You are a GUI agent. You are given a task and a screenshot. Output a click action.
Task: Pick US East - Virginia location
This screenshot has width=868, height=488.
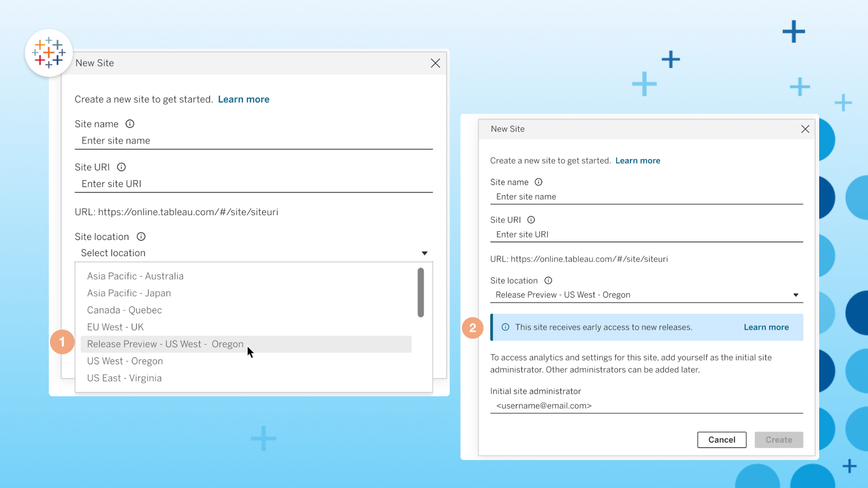coord(124,378)
